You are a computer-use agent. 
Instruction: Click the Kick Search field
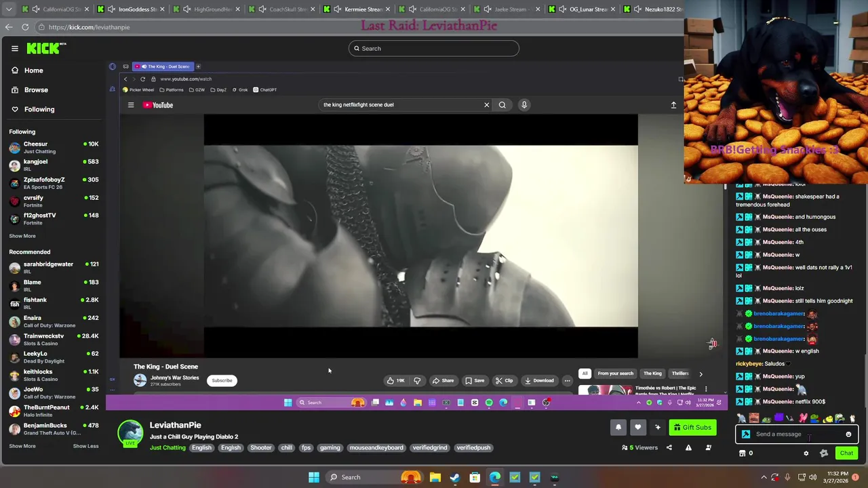tap(434, 48)
